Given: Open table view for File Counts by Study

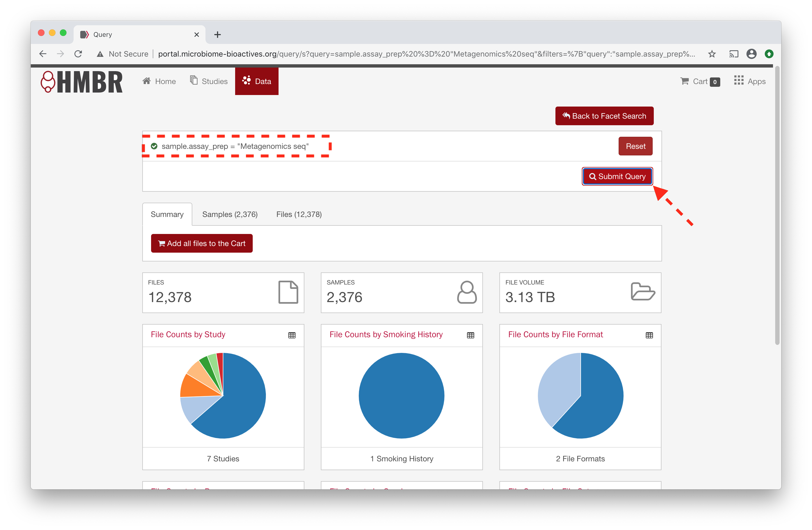Looking at the screenshot, I should (x=292, y=335).
